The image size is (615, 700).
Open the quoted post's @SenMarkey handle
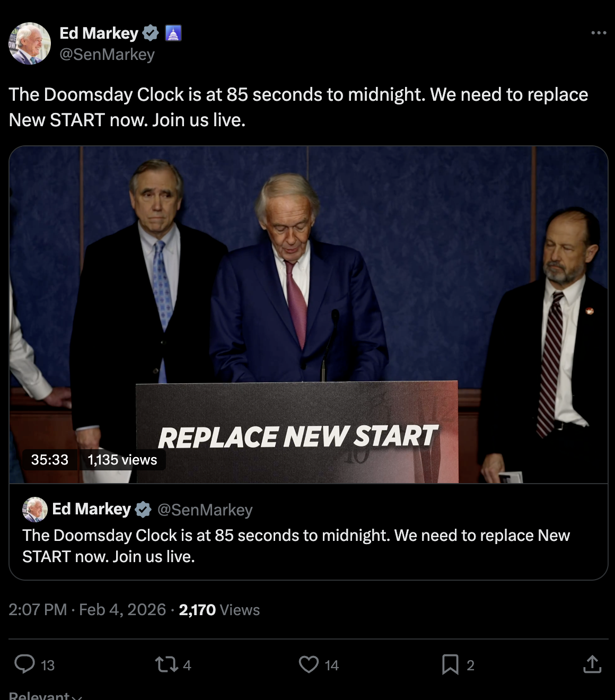click(x=205, y=510)
